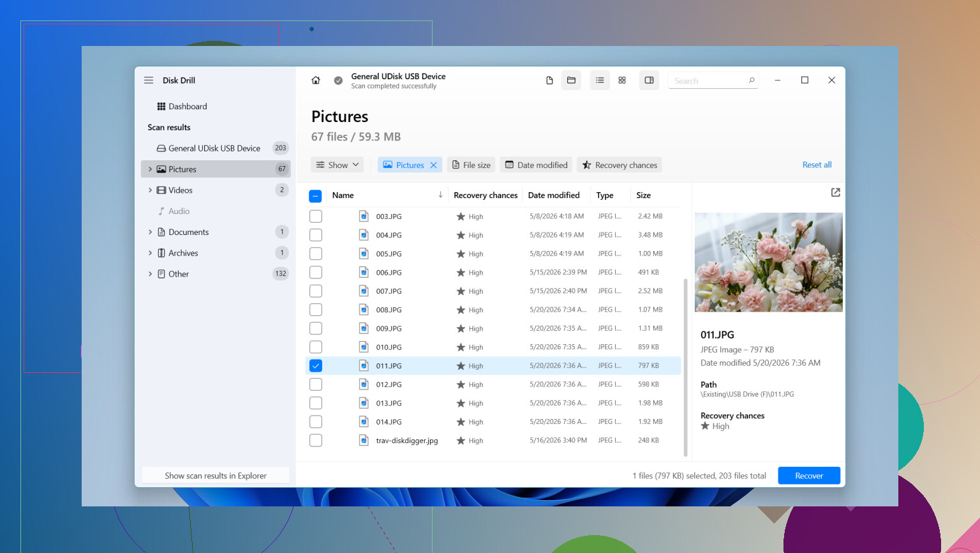Click the file icon of trav-diskdigger.jpg
This screenshot has width=980, height=553.
[x=364, y=441]
